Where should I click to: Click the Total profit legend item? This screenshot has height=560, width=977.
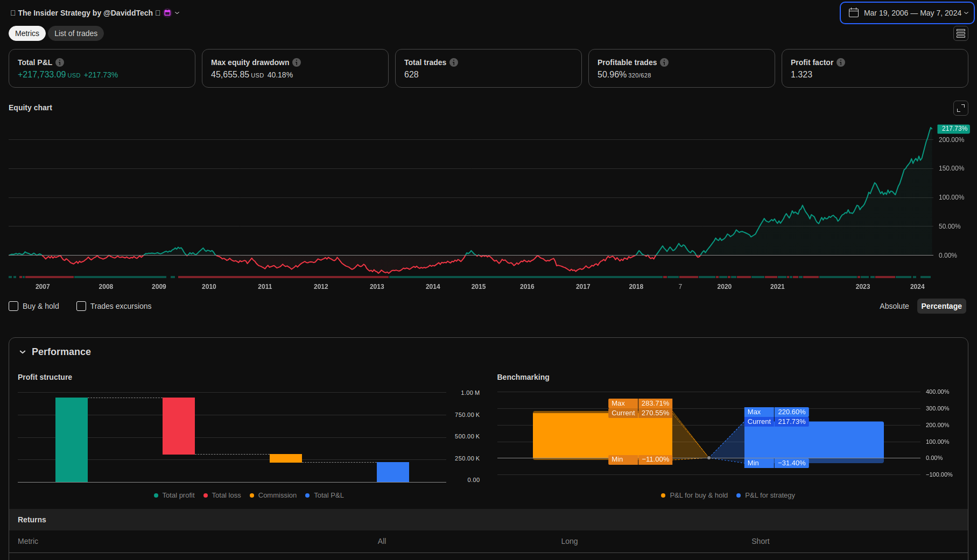(174, 495)
